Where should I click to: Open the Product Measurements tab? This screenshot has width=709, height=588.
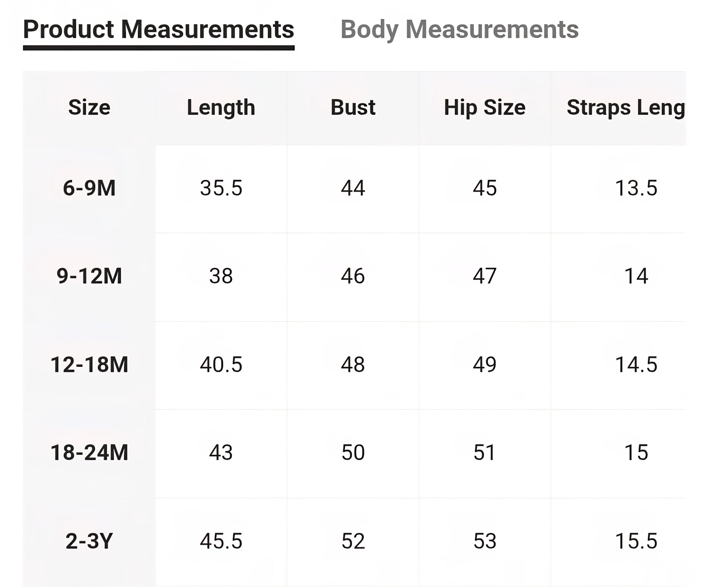pos(158,30)
